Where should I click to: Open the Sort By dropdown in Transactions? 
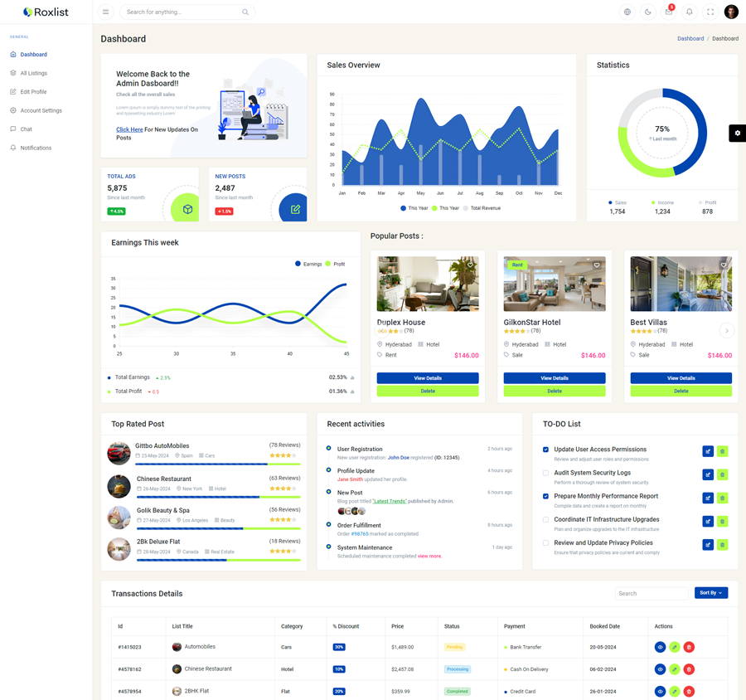pos(710,593)
